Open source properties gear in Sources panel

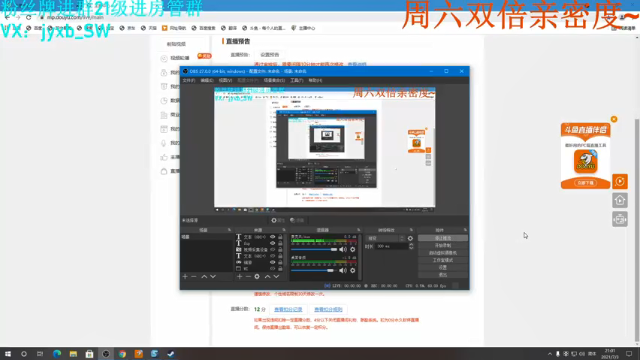click(257, 277)
